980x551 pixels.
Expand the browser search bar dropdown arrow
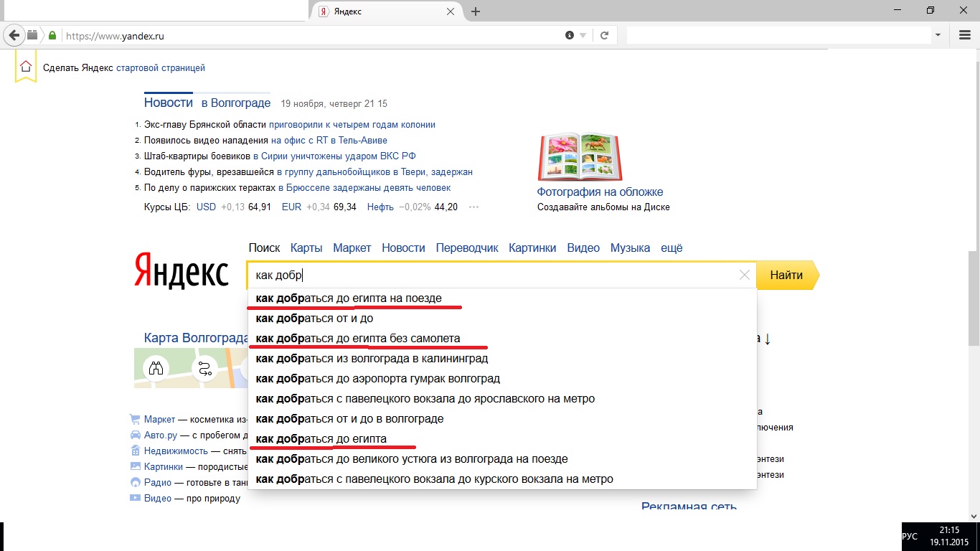[938, 35]
